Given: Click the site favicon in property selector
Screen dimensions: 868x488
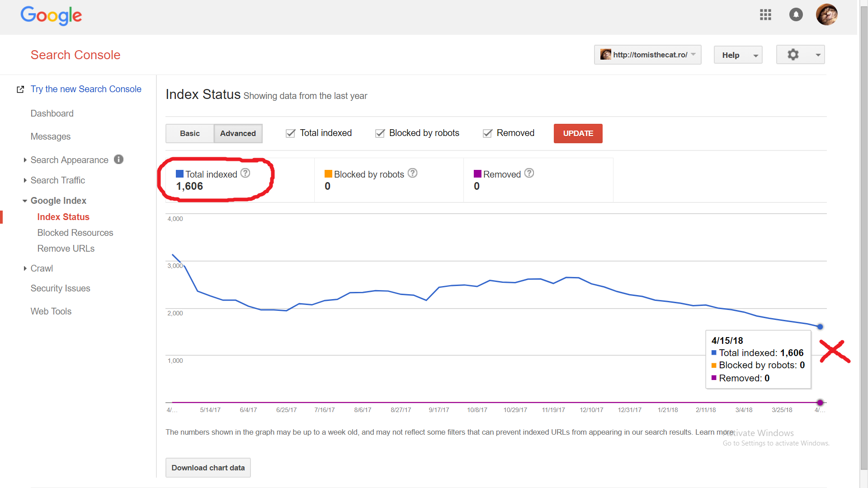Looking at the screenshot, I should (605, 55).
